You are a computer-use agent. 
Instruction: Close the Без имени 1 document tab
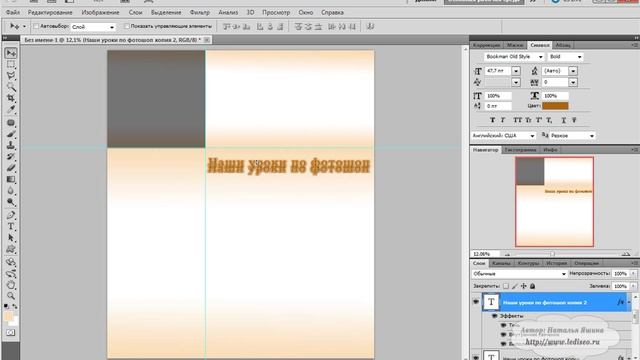[207, 40]
